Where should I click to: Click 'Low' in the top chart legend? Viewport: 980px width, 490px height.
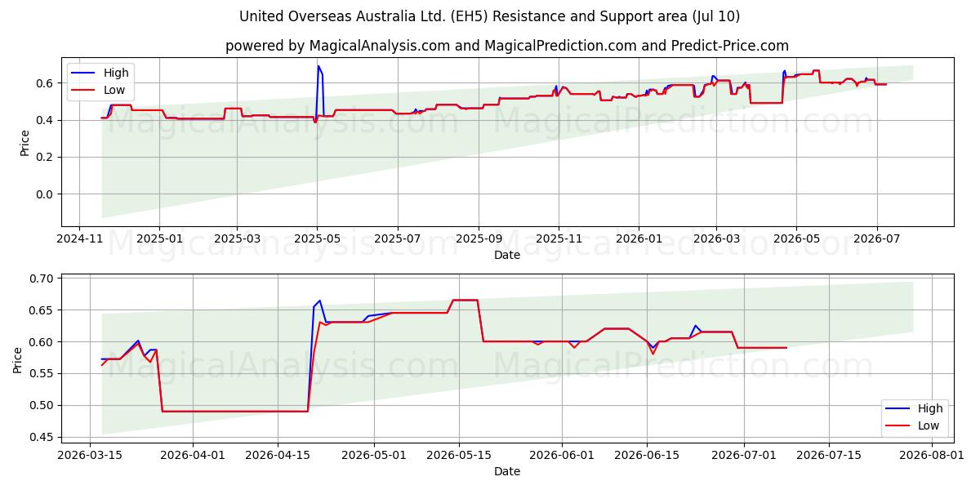(x=114, y=90)
